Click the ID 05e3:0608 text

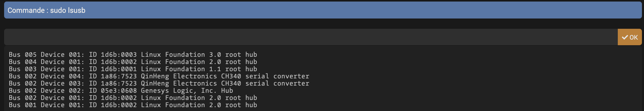(x=113, y=91)
